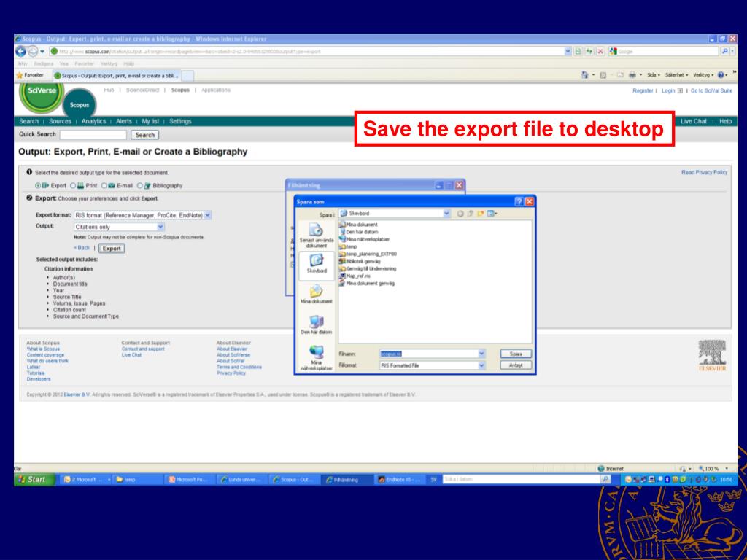This screenshot has width=747, height=560.
Task: Open the Alerts menu item
Action: coord(124,122)
